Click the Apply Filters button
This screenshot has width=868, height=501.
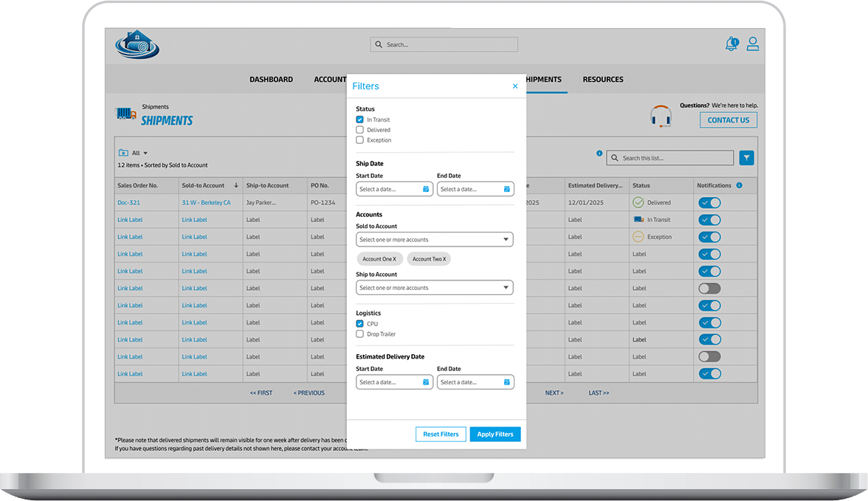tap(495, 435)
